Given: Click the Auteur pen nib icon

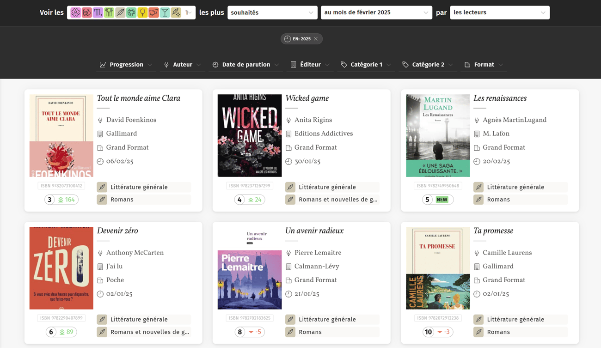Looking at the screenshot, I should click(166, 65).
